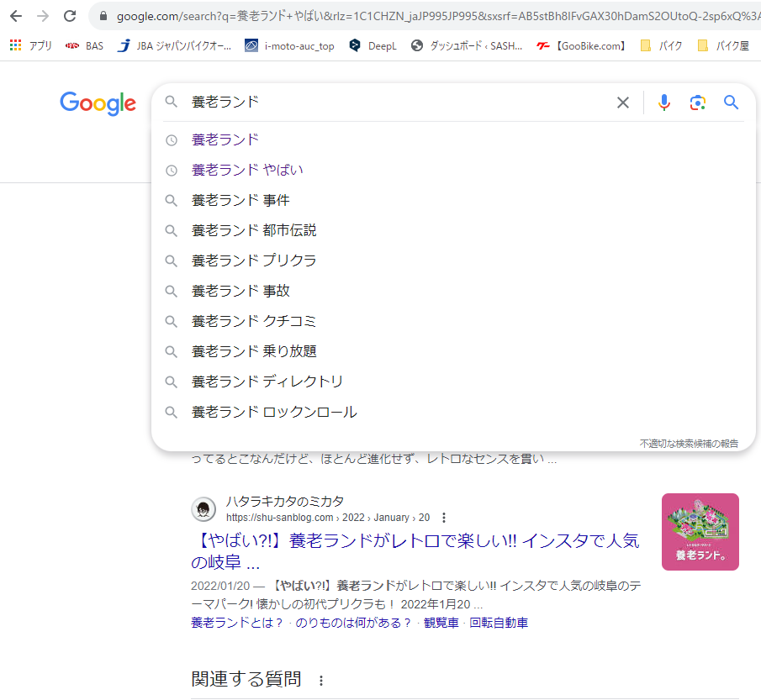This screenshot has width=761, height=700.
Task: Open the JBA ジャパンバイクオー bookmark
Action: coord(175,45)
